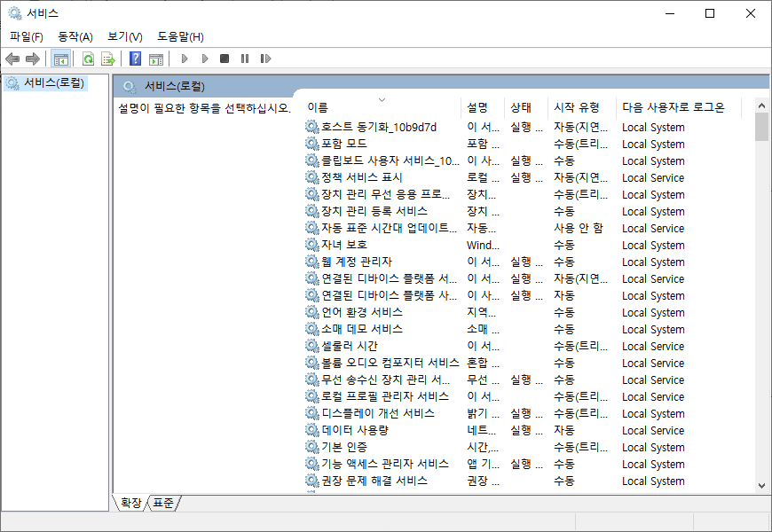Screen dimensions: 772x532
Task: Open Help via blue question icon
Action: 135,59
